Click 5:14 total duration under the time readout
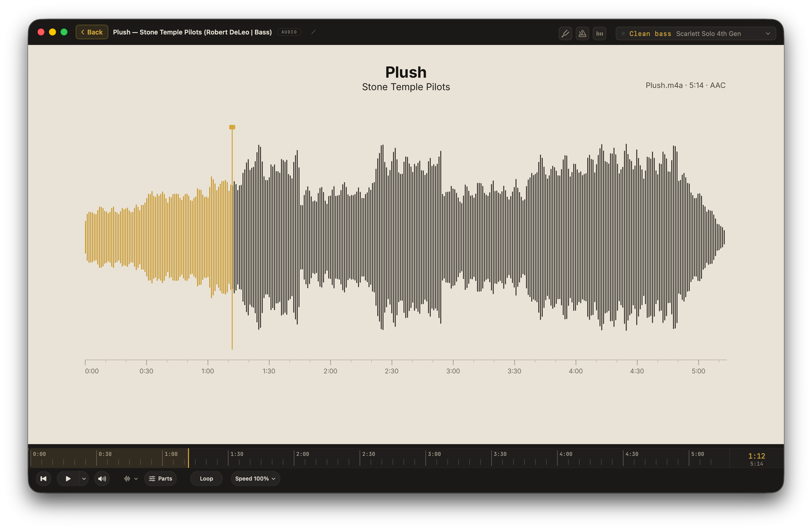The height and width of the screenshot is (530, 812). [x=756, y=464]
